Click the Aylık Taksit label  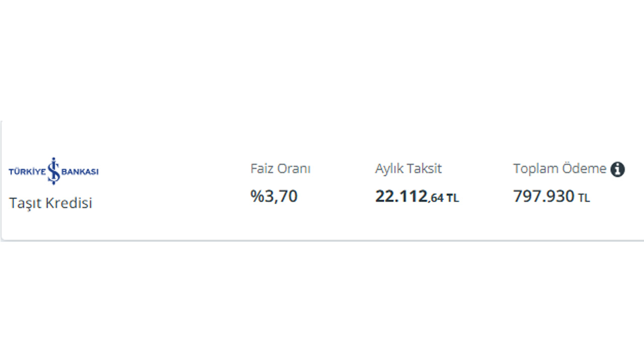pyautogui.click(x=408, y=169)
